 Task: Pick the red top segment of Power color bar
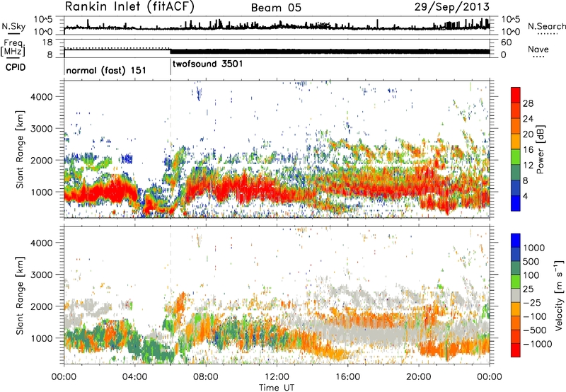tap(516, 95)
